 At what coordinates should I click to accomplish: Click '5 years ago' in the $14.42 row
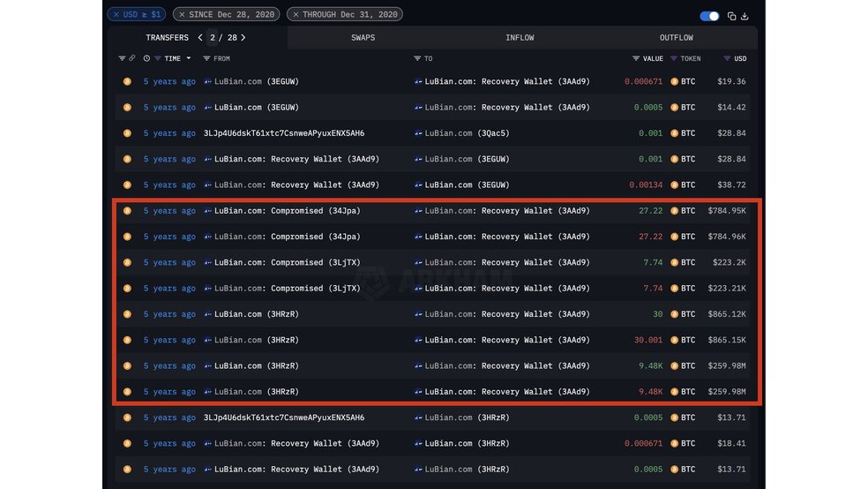pos(169,108)
